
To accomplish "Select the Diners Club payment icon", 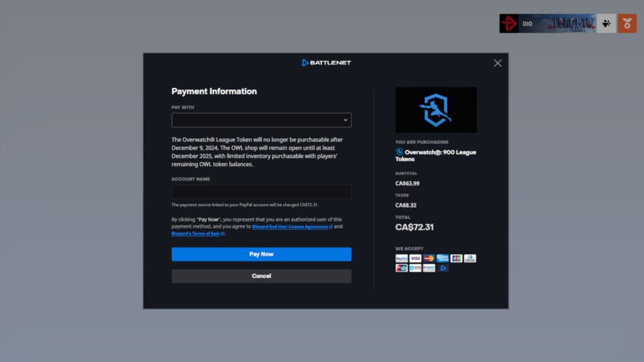I will (470, 258).
